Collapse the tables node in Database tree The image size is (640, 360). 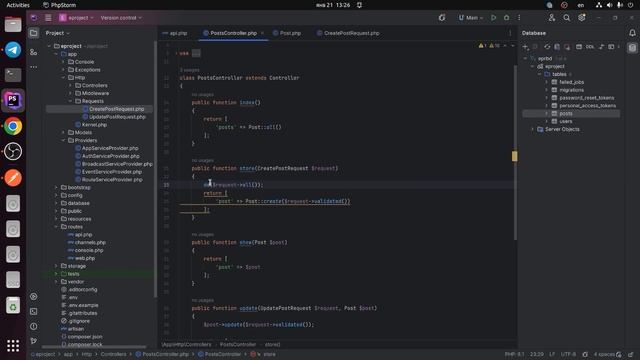540,74
